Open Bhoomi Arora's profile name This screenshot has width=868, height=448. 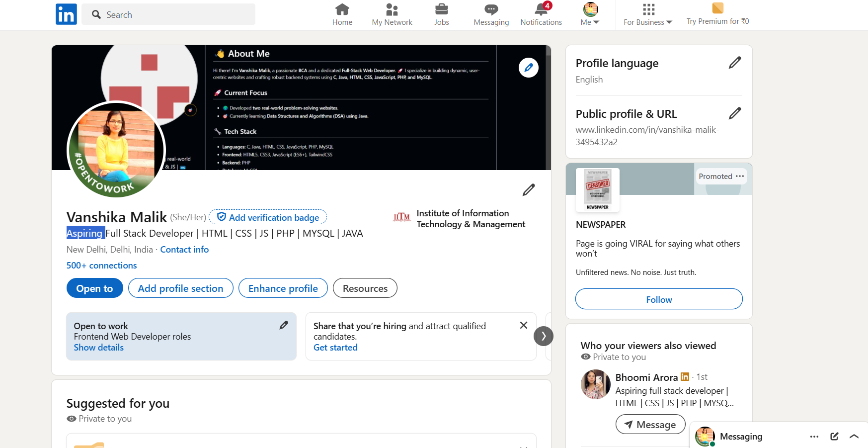coord(646,377)
